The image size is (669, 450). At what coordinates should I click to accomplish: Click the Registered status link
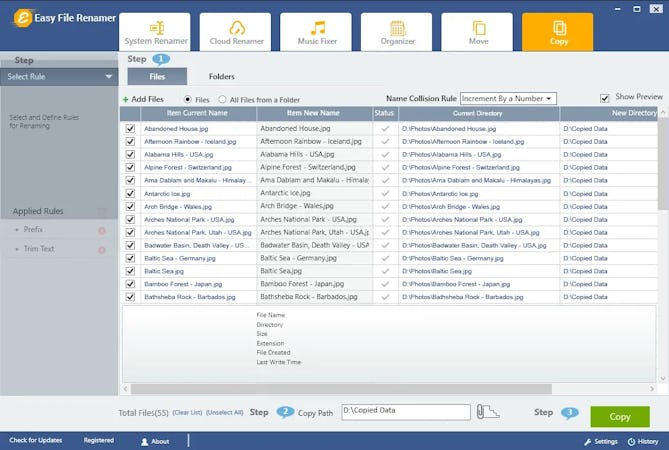99,440
